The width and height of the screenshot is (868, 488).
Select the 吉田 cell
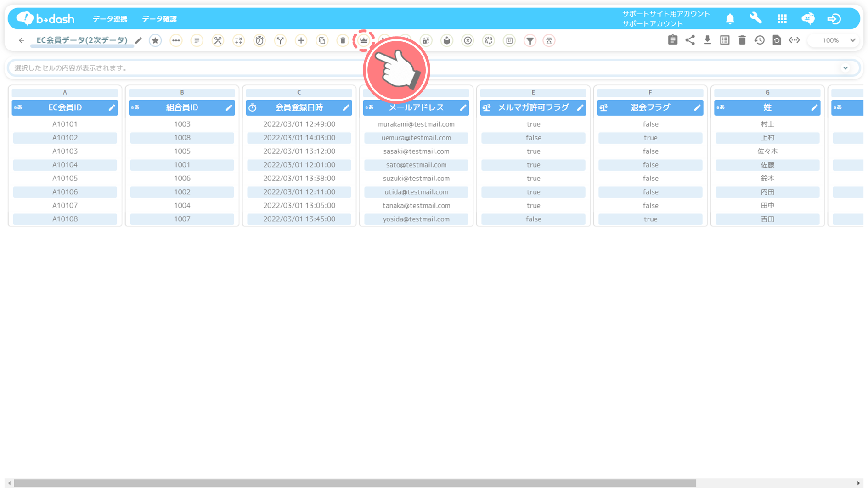click(767, 219)
